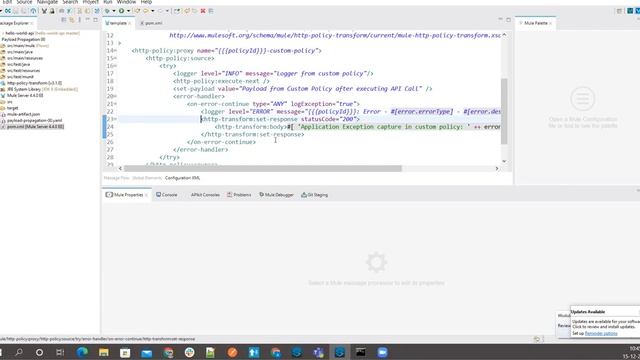Collapse the code fold at line 21
The image size is (640, 360).
116,104
